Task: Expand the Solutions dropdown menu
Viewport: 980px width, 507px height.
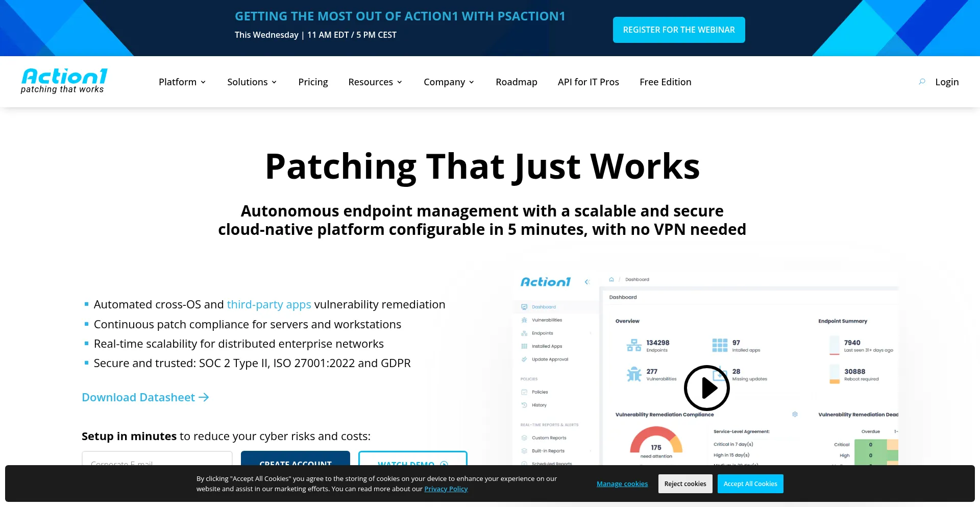Action: (252, 82)
